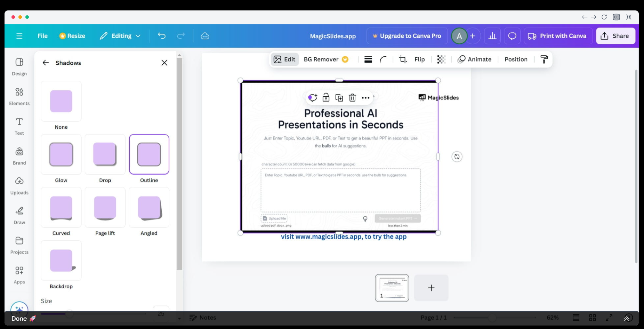Open the Resize menu
Screen dimensions: 644x329
click(72, 36)
